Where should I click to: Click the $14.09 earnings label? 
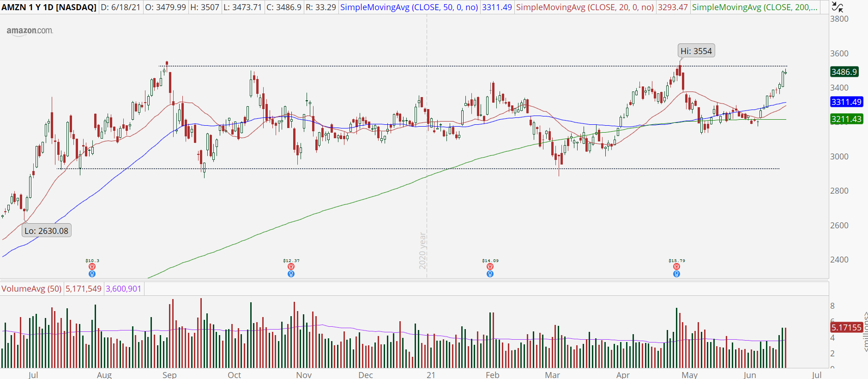pos(490,261)
